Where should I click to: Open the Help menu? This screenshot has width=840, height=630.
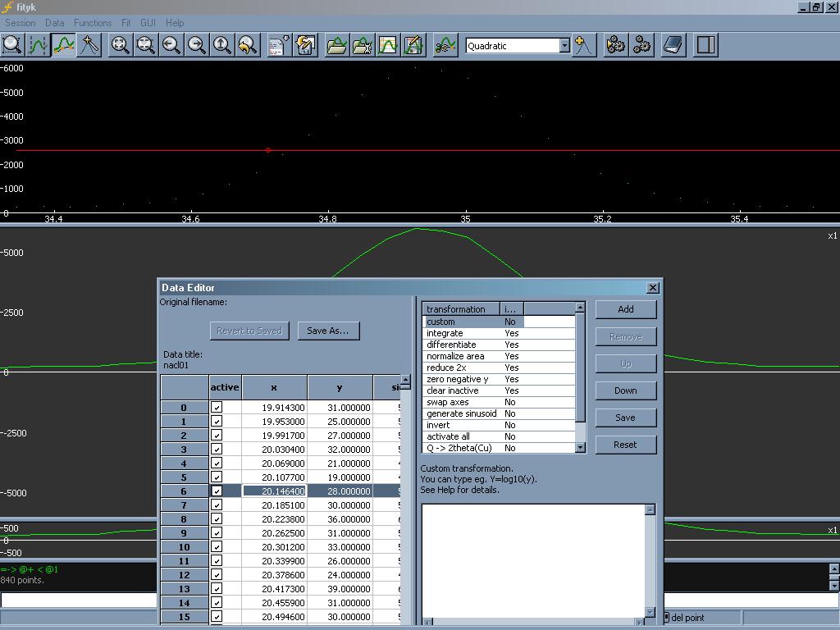[175, 23]
